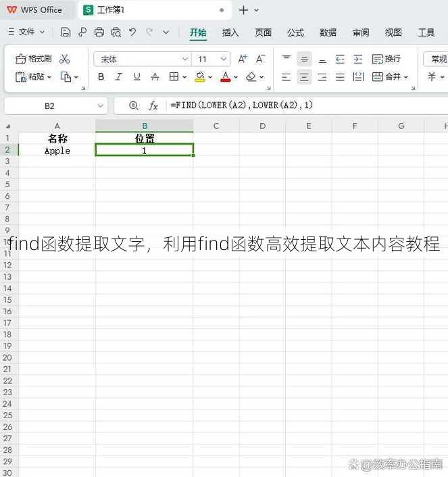Switch to the 工具 Tools tab
Screen dimensions: 448x477
click(x=426, y=32)
